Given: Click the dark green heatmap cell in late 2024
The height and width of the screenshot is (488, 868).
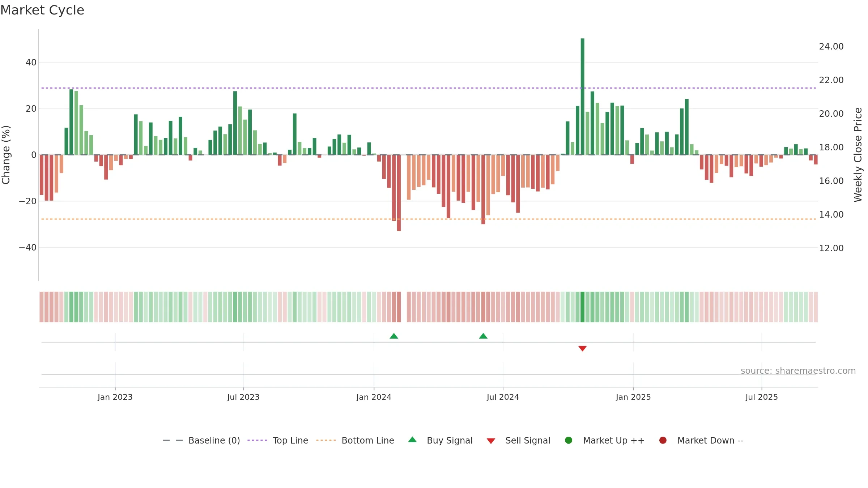Looking at the screenshot, I should click(x=582, y=307).
